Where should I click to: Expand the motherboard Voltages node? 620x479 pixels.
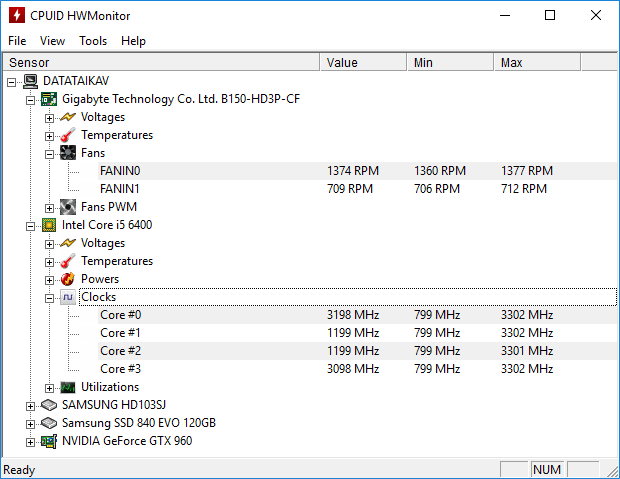[49, 118]
